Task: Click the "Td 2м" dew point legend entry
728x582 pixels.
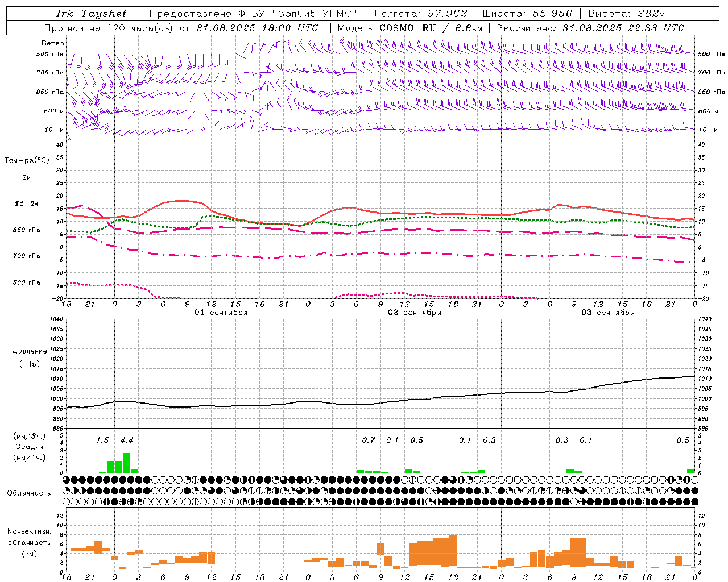Action: [x=27, y=203]
